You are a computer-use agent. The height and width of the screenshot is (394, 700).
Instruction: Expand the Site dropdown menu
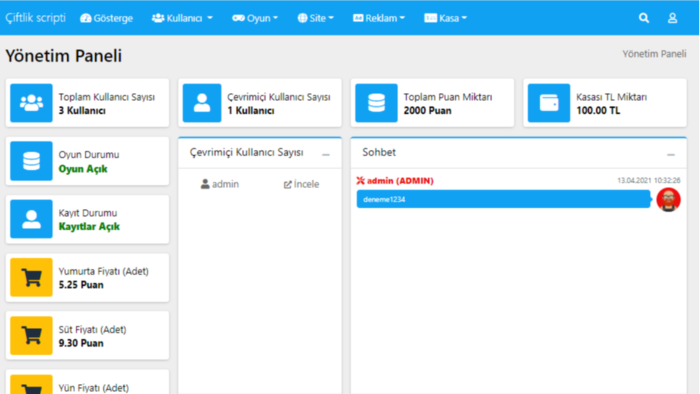(316, 18)
